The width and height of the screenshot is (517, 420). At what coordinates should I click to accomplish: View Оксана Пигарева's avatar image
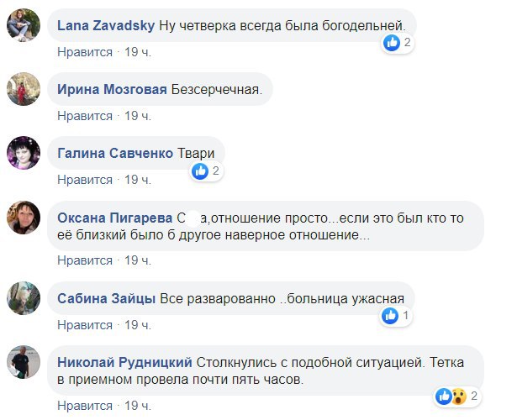tap(23, 217)
